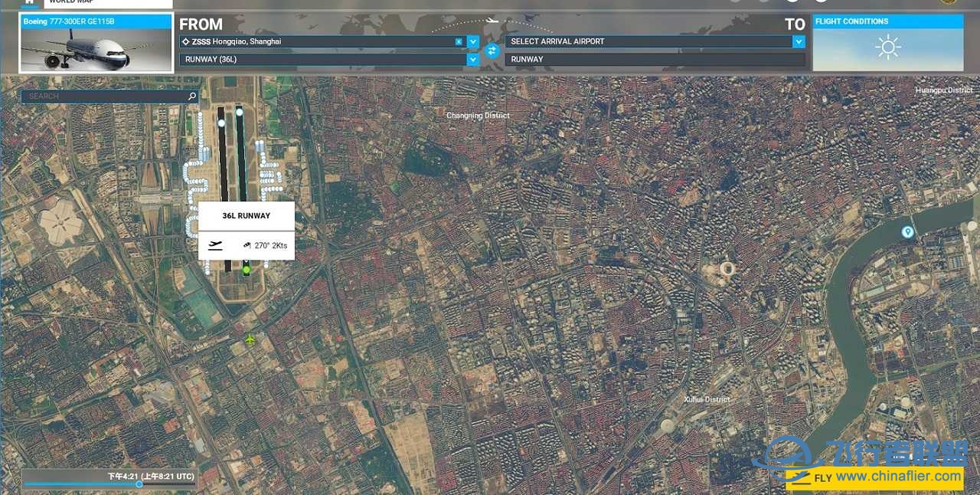The width and height of the screenshot is (980, 495).
Task: Click the time-of-day slider handle
Action: coord(139,484)
